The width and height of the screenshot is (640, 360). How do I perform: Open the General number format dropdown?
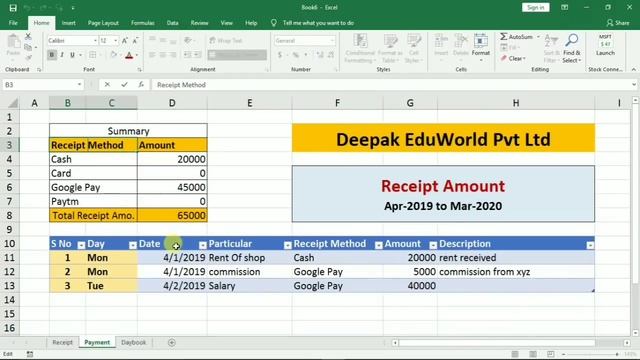click(x=332, y=40)
